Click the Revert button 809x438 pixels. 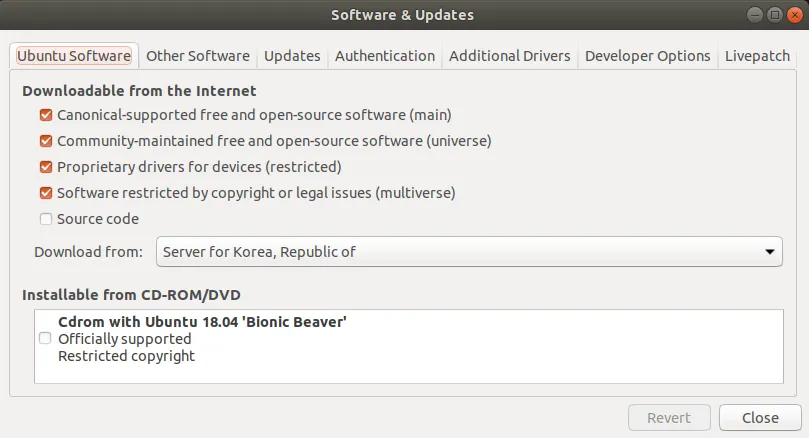[669, 418]
